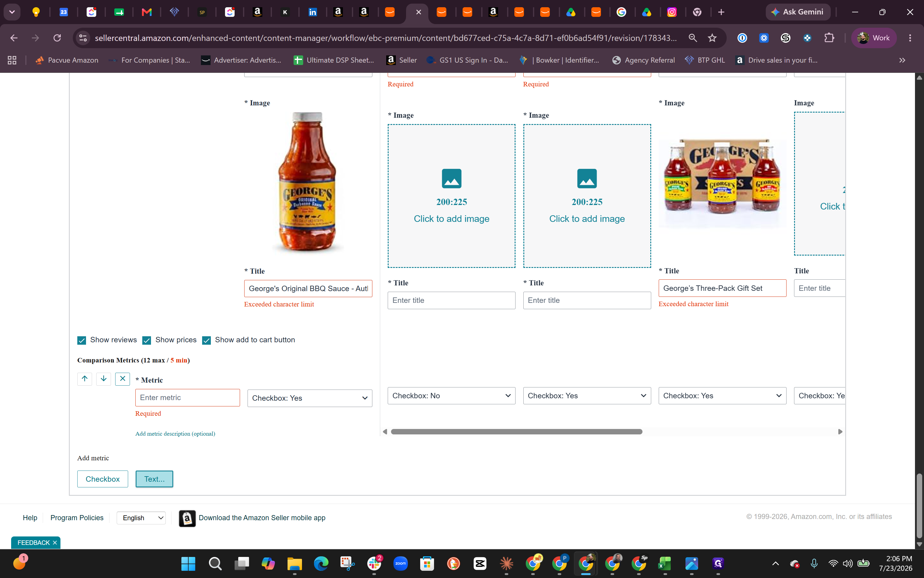Open the Checkbox: No dropdown
The width and height of the screenshot is (924, 578).
(451, 396)
